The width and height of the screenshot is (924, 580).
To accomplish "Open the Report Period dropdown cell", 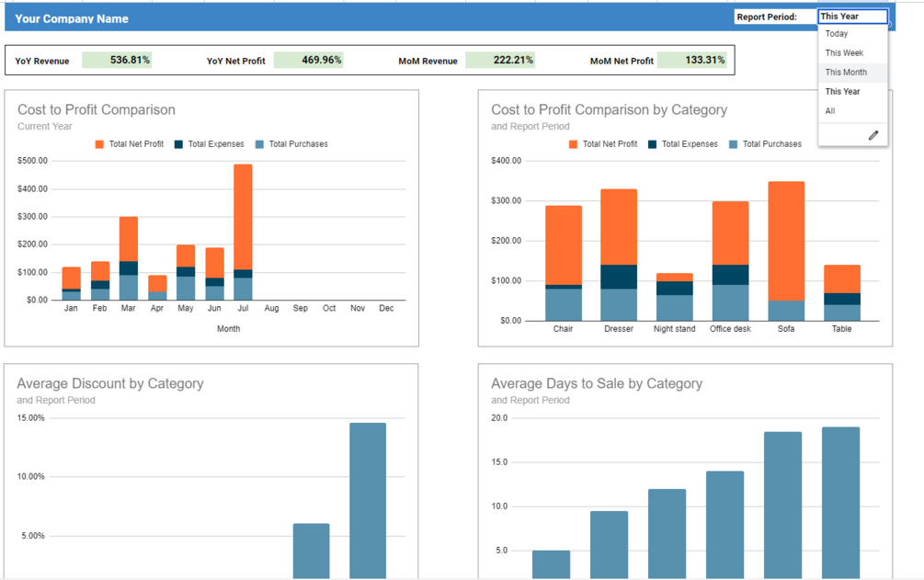I will click(852, 17).
